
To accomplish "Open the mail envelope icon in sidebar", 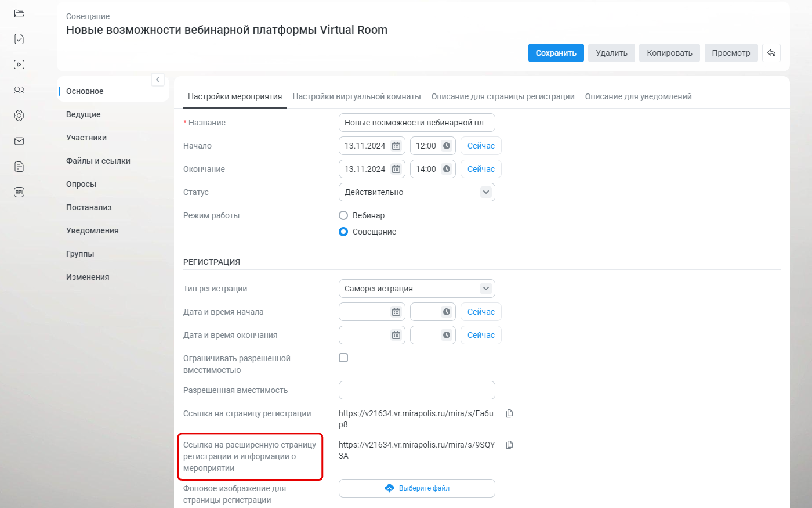I will coord(19,141).
